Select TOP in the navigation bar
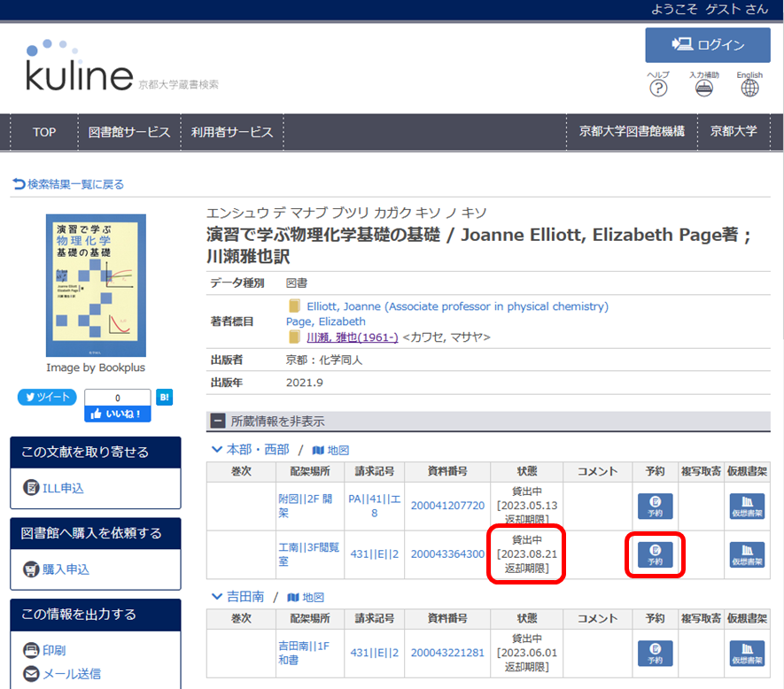784x689 pixels. click(44, 132)
